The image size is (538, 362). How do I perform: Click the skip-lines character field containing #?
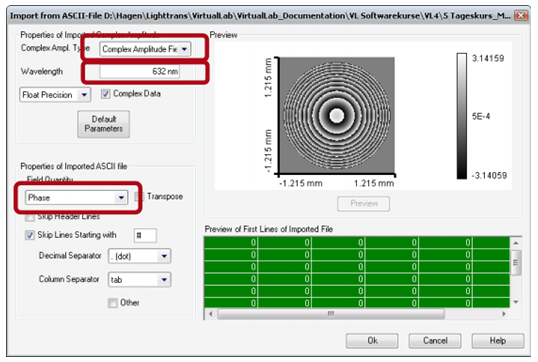145,235
